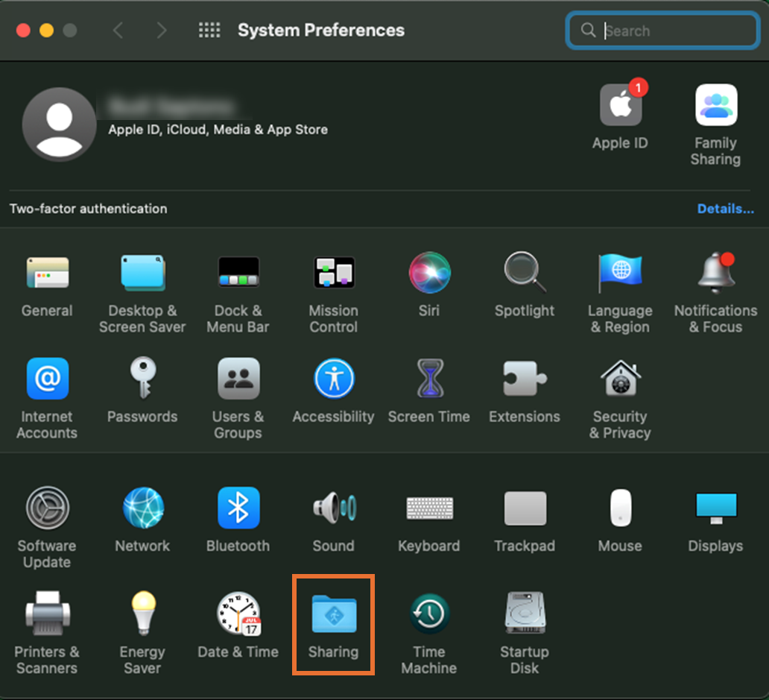Click 'Apple ID, iCloud, Media & App Store' text
The height and width of the screenshot is (700, 769).
click(x=218, y=130)
